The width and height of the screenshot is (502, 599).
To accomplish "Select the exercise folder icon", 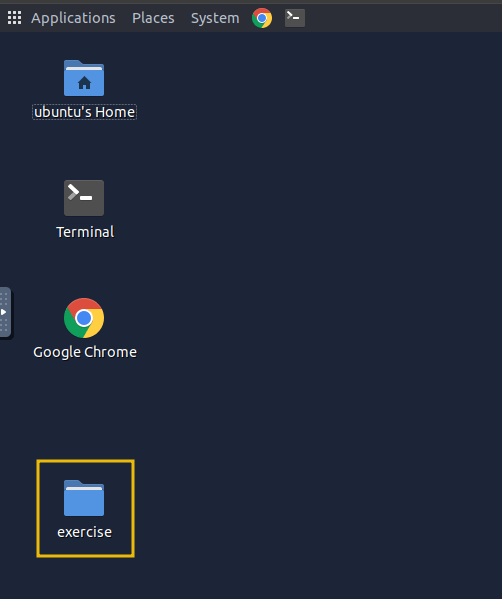I will point(84,498).
